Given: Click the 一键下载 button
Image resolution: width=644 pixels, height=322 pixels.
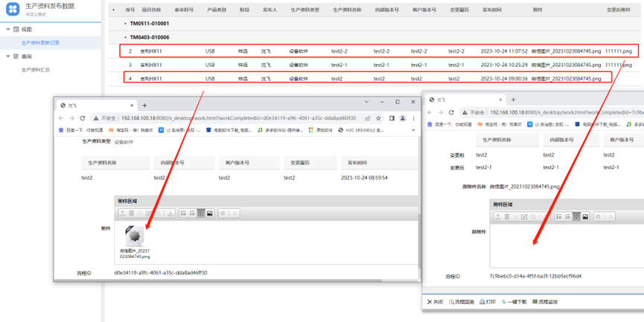Looking at the screenshot, I should (514, 302).
